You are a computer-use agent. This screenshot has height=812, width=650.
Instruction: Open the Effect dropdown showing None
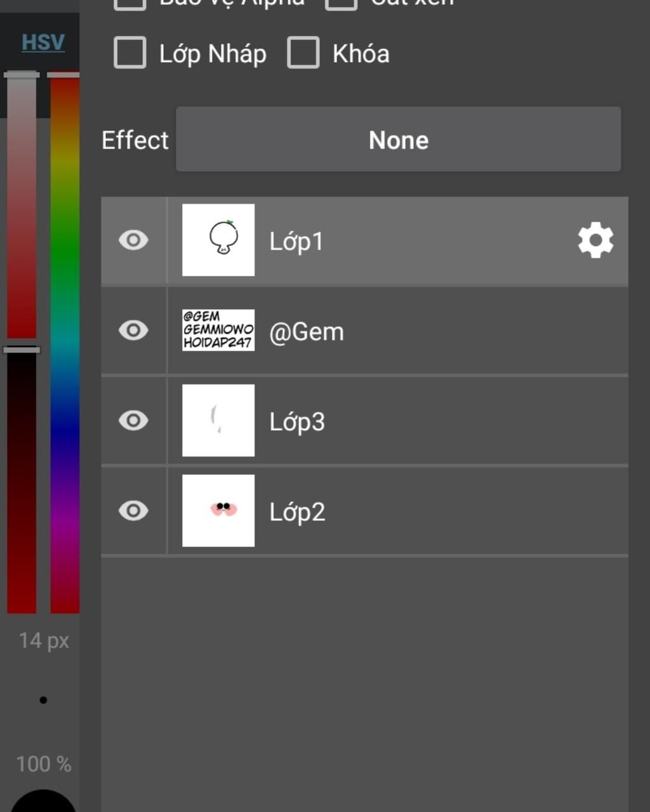(398, 140)
